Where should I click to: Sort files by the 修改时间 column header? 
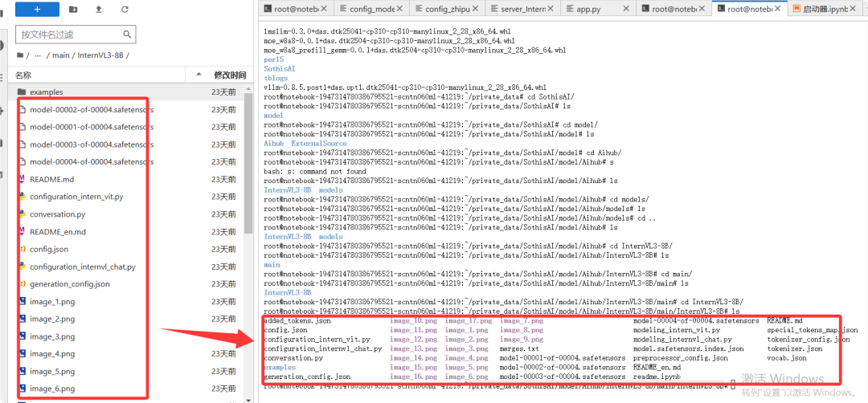tap(231, 75)
